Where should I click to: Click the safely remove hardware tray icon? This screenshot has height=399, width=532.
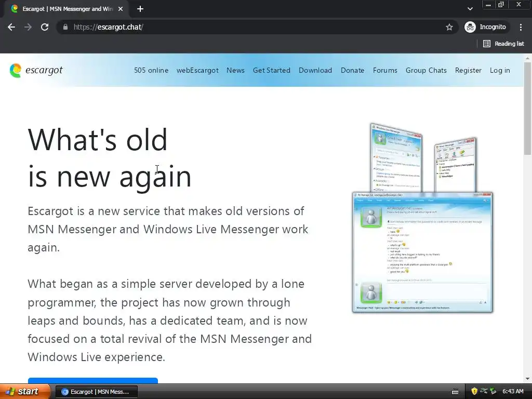pos(493,391)
